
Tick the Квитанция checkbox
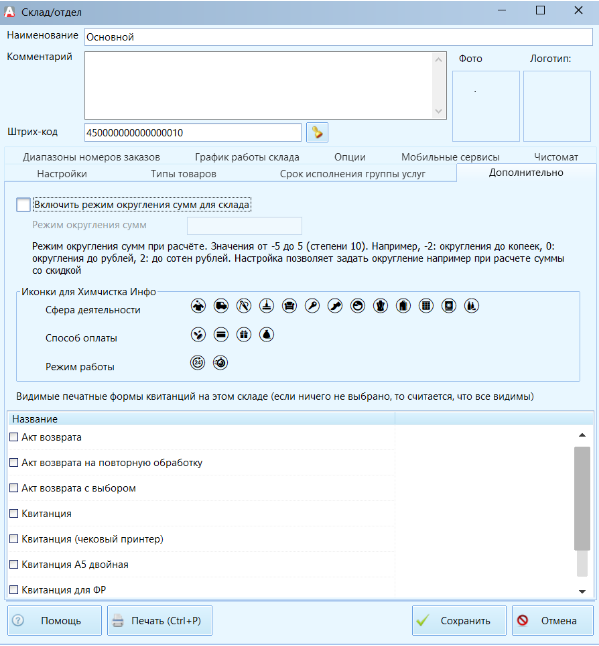14,513
